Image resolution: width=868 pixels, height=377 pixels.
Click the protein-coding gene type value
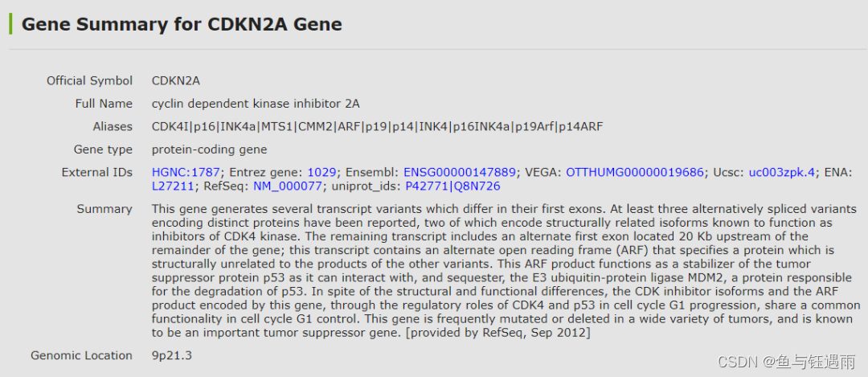(209, 150)
